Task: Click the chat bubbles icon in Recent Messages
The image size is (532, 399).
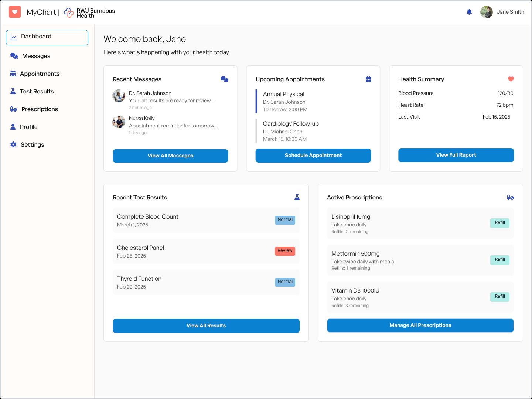Action: pos(224,79)
